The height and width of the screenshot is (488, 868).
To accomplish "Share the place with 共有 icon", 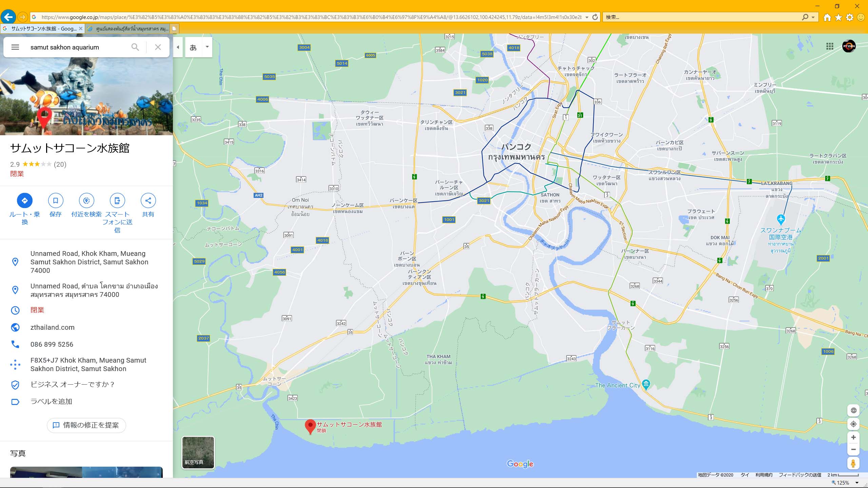I will click(148, 201).
